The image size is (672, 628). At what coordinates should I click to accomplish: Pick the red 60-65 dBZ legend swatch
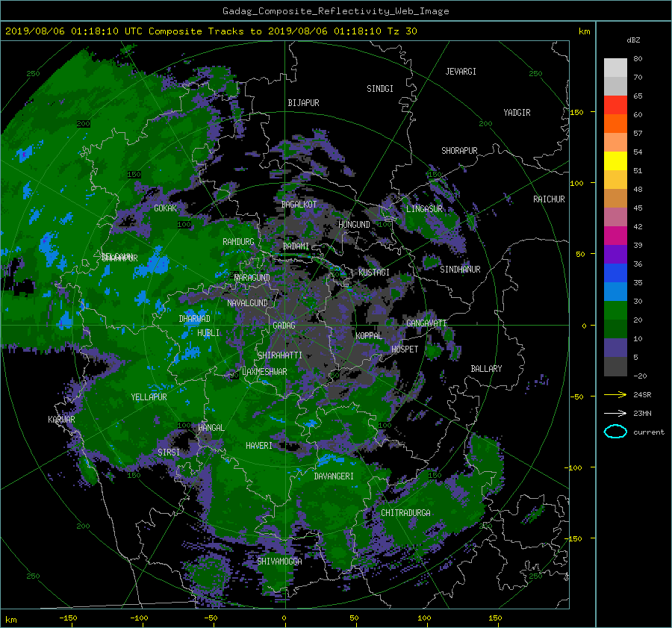pos(615,105)
